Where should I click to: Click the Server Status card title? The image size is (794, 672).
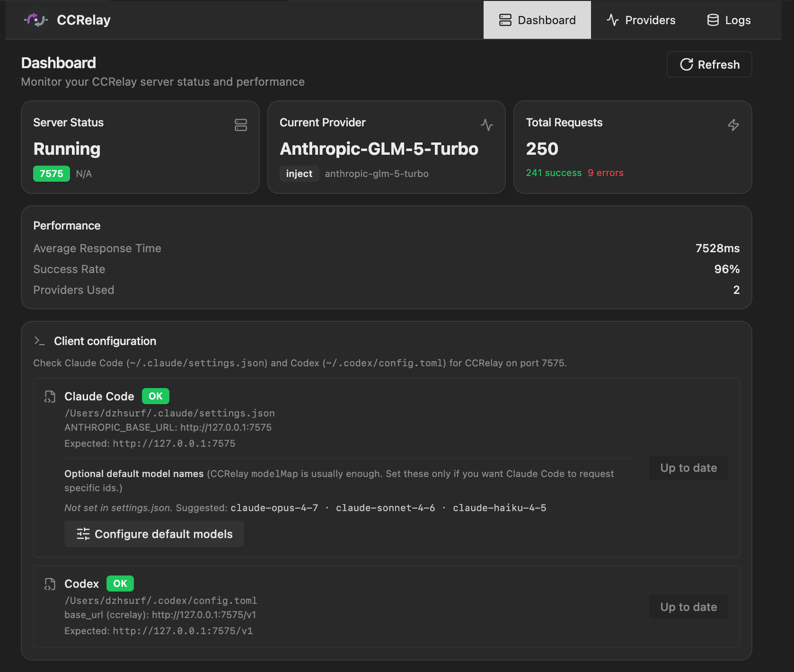(x=68, y=123)
